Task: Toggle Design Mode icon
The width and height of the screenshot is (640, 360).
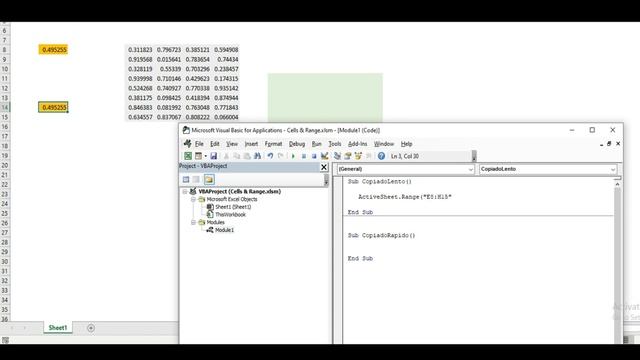Action: point(324,156)
